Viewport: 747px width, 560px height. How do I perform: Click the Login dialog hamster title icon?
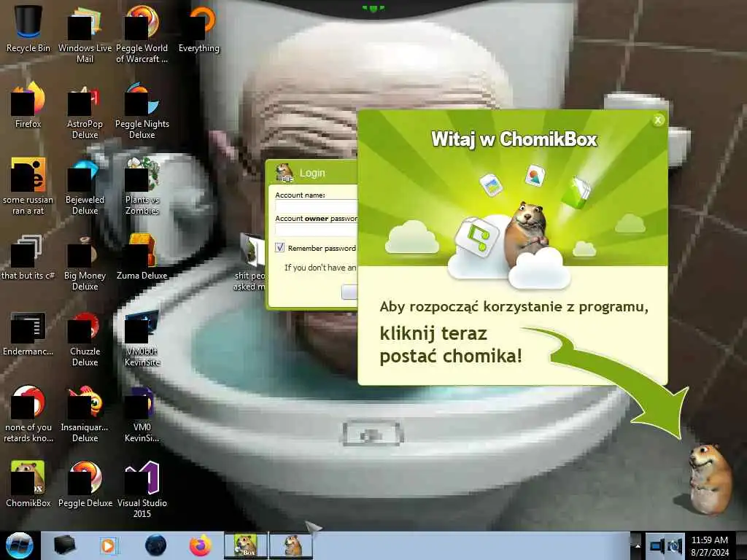point(285,173)
